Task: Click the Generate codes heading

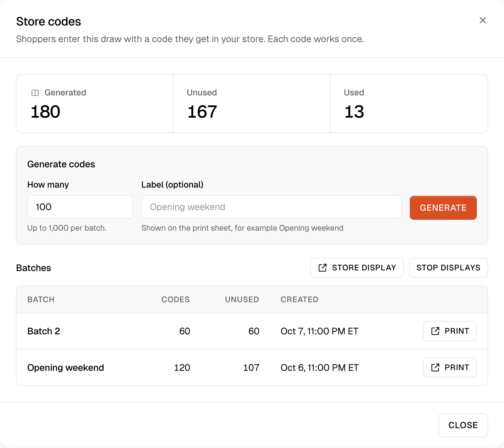Action: click(61, 164)
